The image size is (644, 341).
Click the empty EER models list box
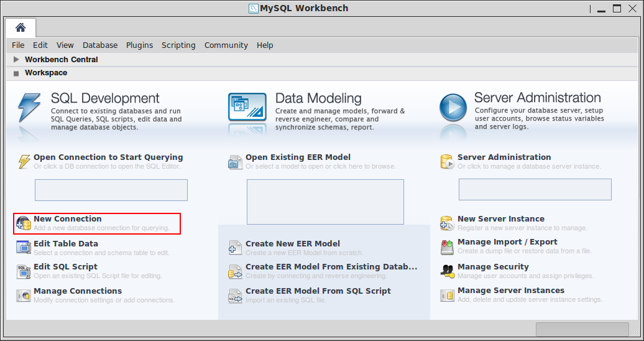point(325,202)
